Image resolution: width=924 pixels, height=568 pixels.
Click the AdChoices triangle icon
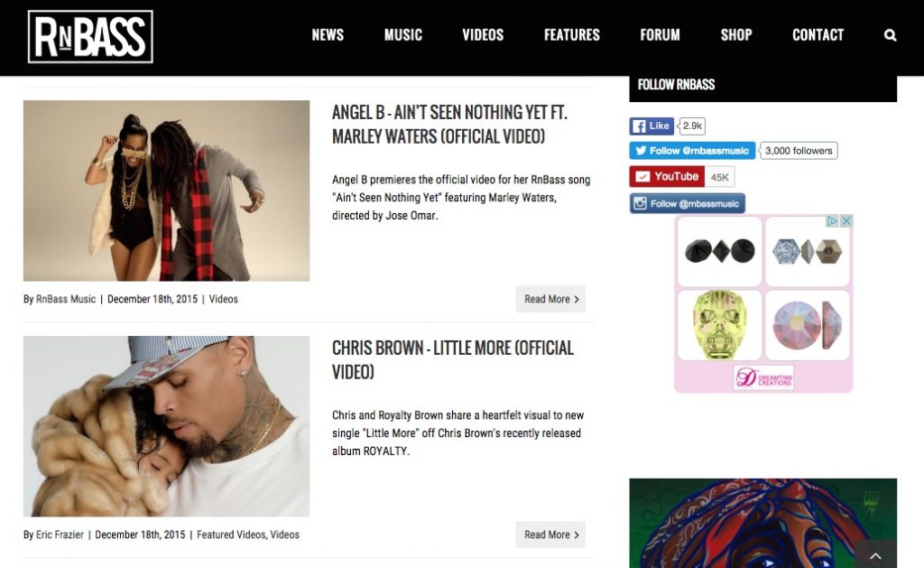point(832,220)
